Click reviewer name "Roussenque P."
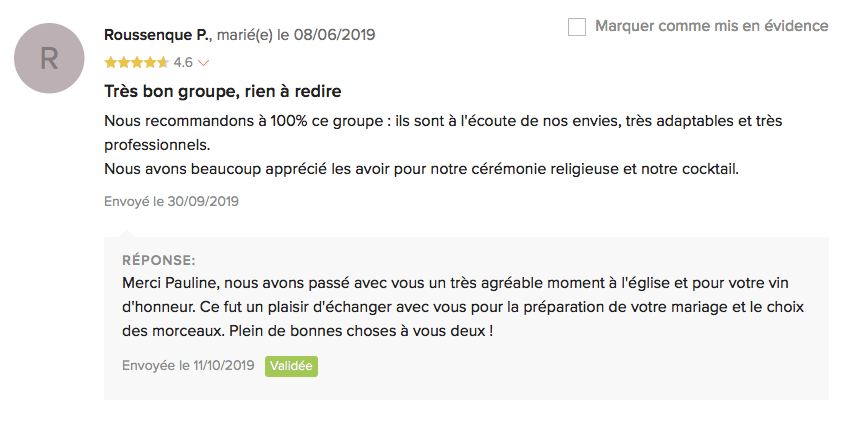The height and width of the screenshot is (426, 846). point(157,35)
